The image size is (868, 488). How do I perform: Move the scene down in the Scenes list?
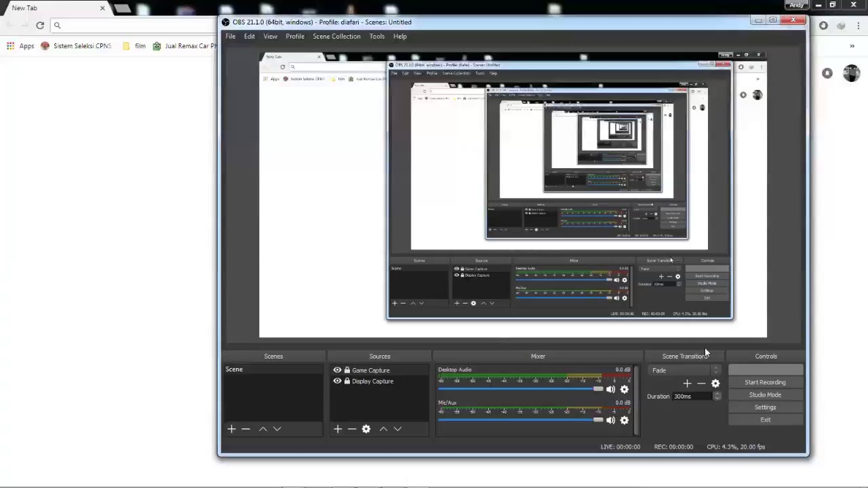(277, 429)
